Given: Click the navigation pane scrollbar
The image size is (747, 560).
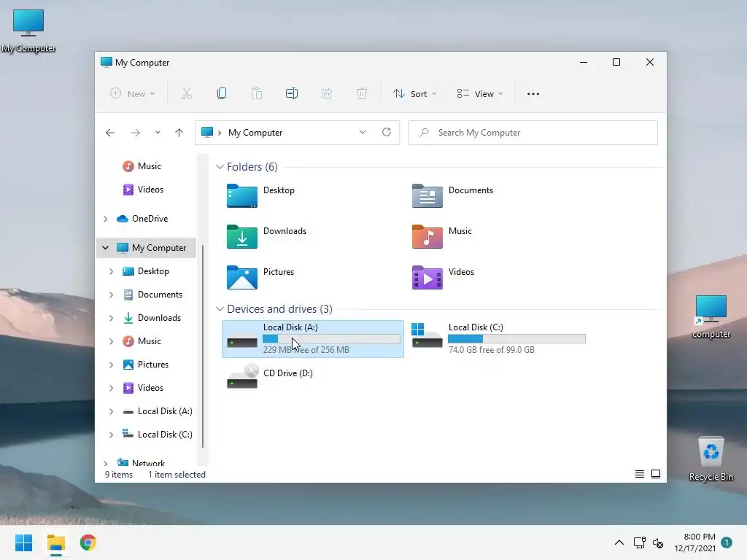Looking at the screenshot, I should point(203,346).
